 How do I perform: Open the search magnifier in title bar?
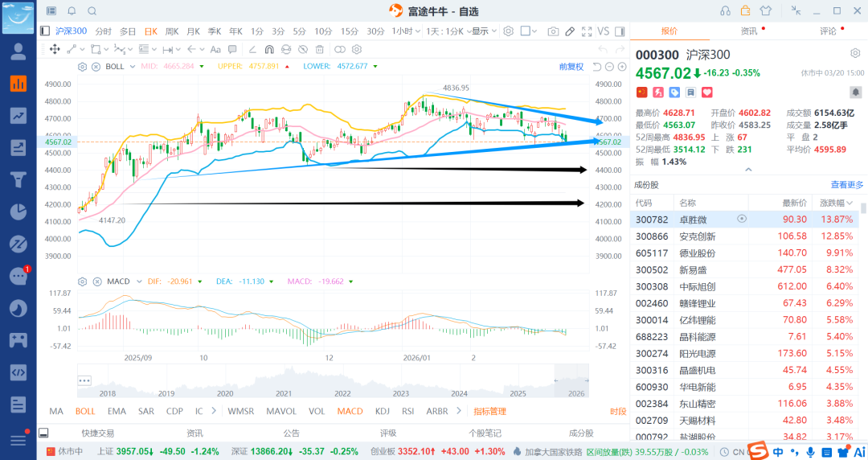tap(92, 11)
